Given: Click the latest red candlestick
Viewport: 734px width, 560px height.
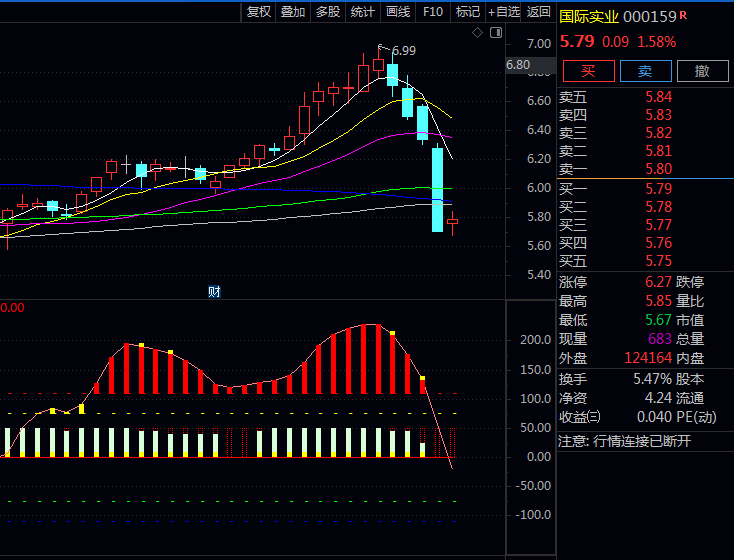Looking at the screenshot, I should 453,222.
